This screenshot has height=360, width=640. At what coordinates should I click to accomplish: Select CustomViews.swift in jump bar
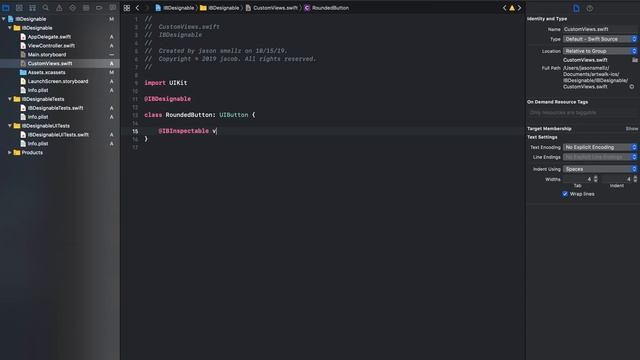click(x=271, y=8)
